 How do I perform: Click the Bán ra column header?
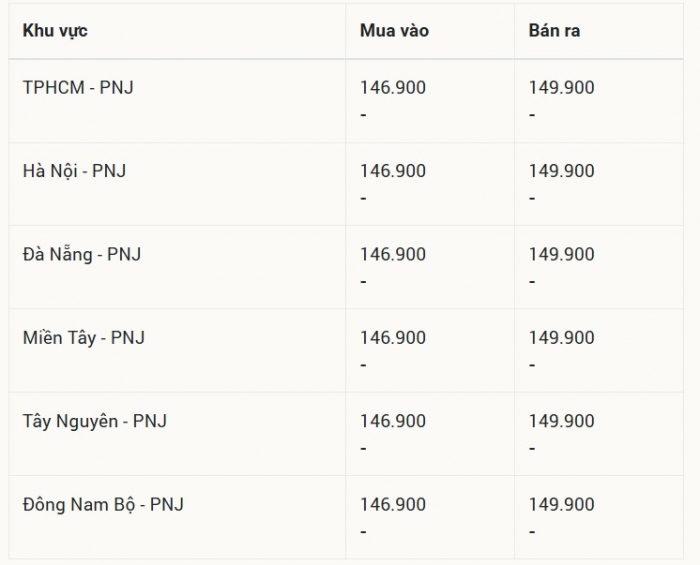554,30
